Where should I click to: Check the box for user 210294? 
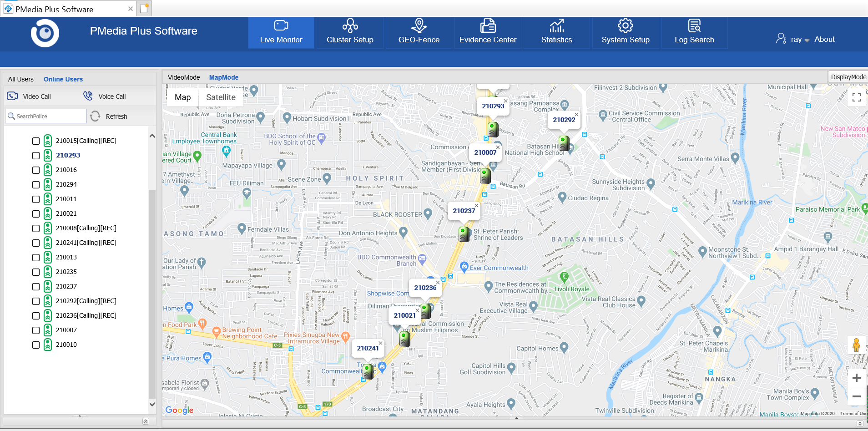point(36,185)
